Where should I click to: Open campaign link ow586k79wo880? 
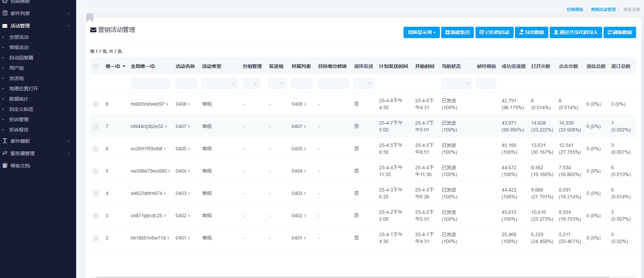click(150, 171)
